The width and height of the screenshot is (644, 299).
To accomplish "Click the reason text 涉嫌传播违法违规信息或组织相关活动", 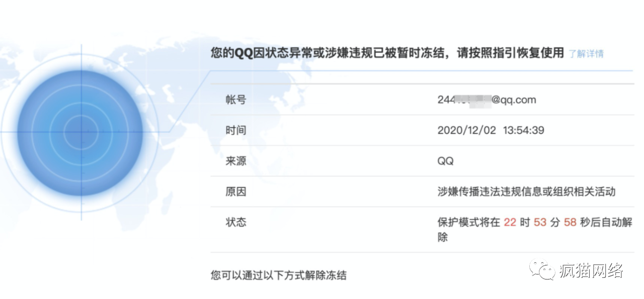I will point(526,191).
